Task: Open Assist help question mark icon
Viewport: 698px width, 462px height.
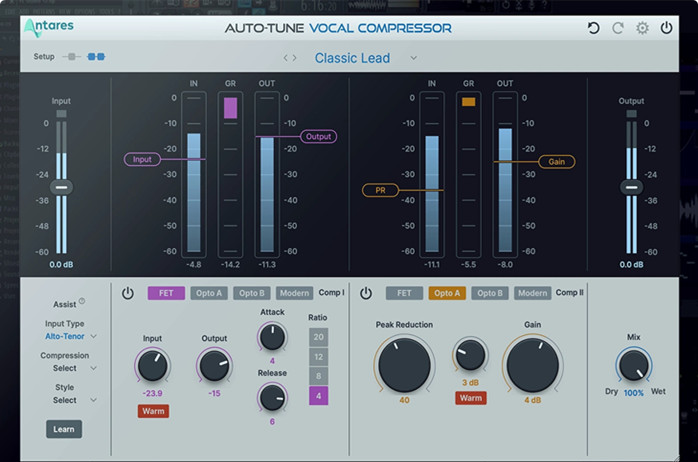Action: click(82, 301)
